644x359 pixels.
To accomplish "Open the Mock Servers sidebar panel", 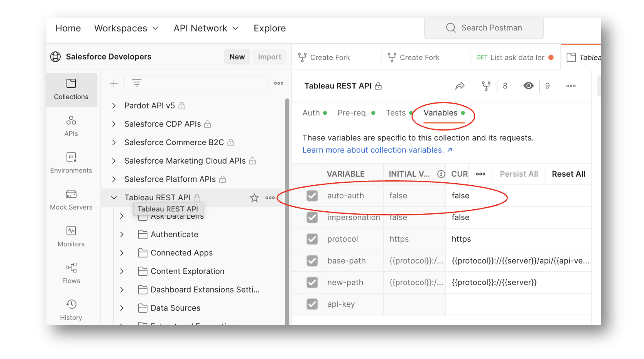I will [71, 200].
